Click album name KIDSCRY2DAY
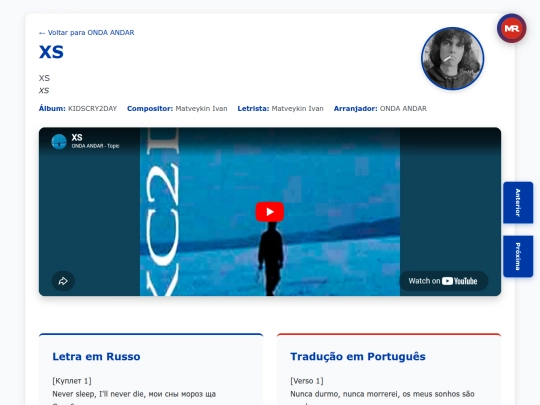540x405 pixels. point(92,108)
